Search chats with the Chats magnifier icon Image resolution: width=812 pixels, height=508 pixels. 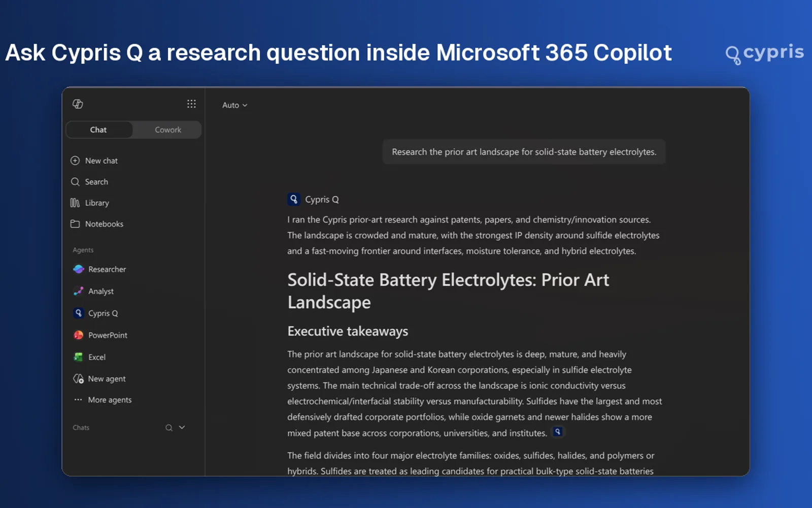pos(169,428)
